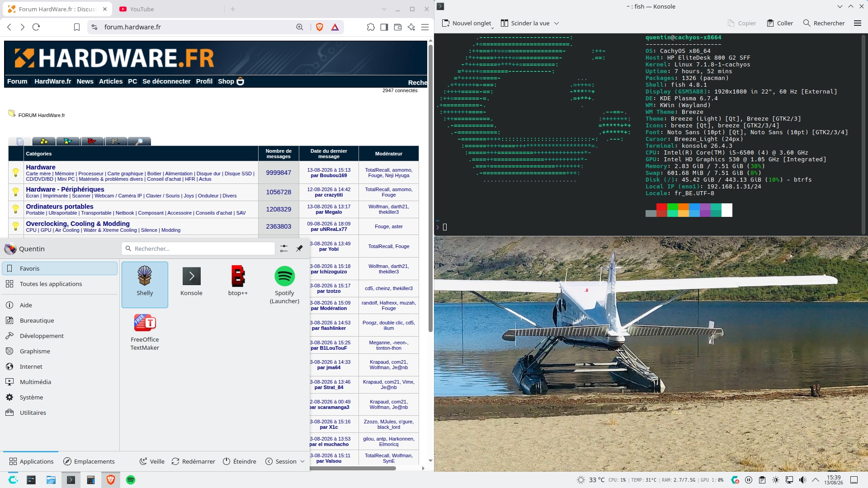This screenshot has width=868, height=488.
Task: Click the Veille sleep button
Action: coord(152,461)
